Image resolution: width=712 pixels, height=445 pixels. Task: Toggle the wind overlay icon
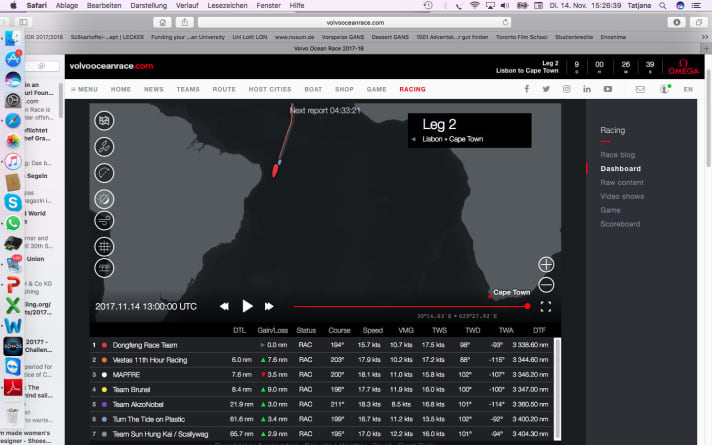[x=104, y=221]
